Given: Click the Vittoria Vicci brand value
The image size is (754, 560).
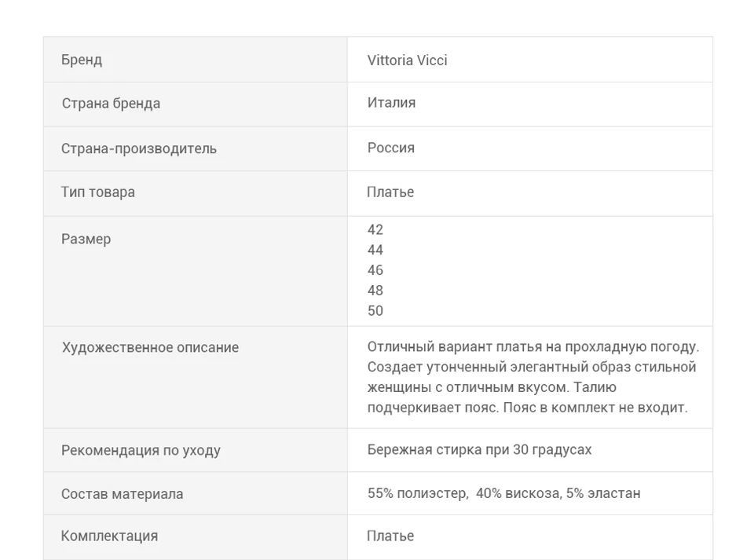Looking at the screenshot, I should tap(408, 60).
